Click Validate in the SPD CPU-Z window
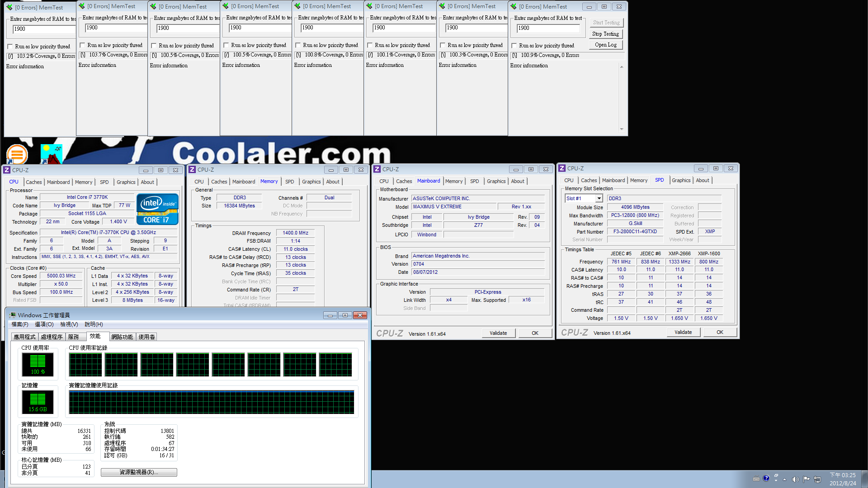 click(683, 332)
